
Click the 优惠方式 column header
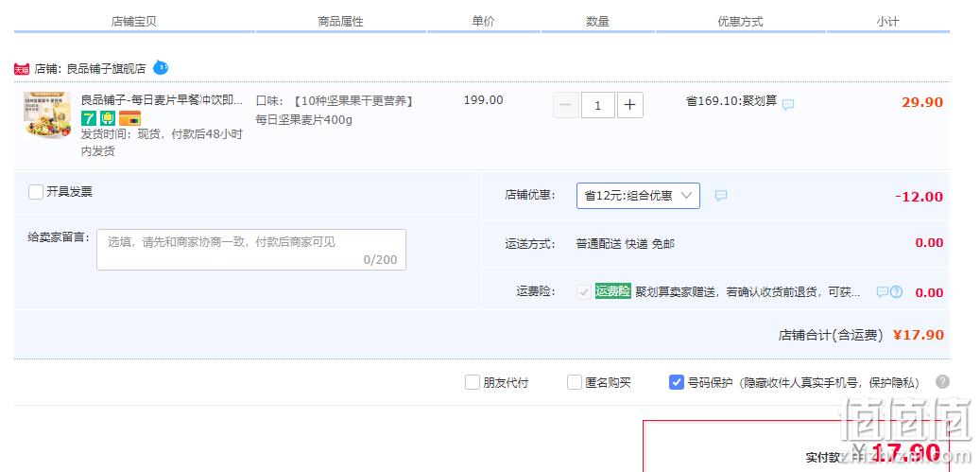pos(741,21)
